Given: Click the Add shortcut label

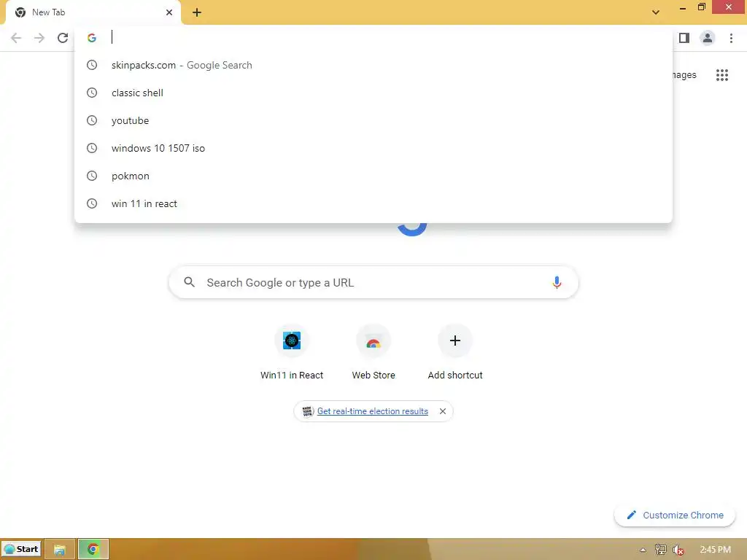Looking at the screenshot, I should 455,376.
